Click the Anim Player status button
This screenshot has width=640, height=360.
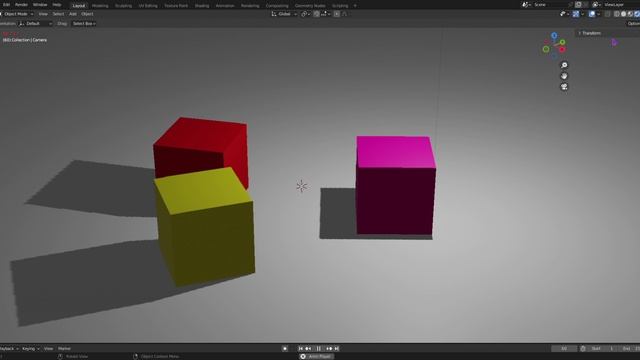317,356
